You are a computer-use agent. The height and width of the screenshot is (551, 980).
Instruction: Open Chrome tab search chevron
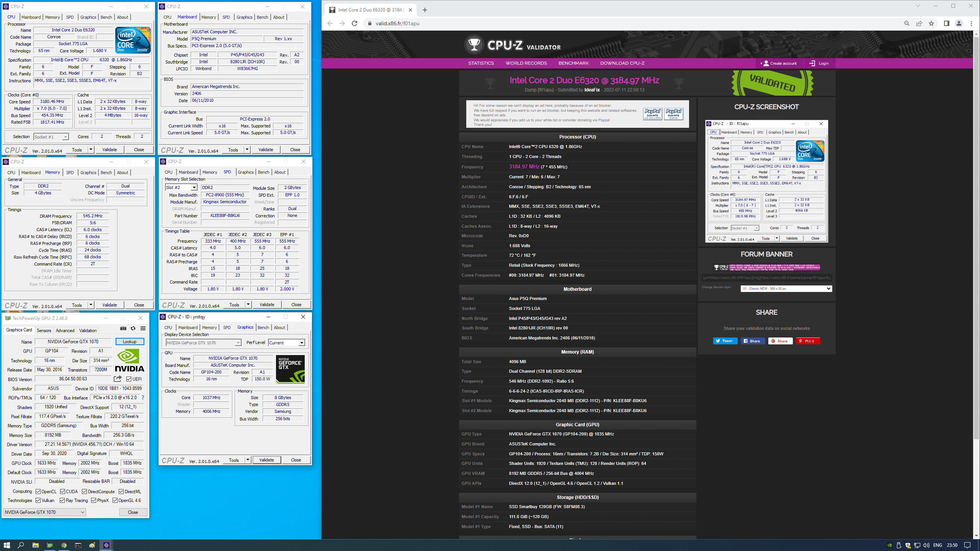click(x=918, y=6)
